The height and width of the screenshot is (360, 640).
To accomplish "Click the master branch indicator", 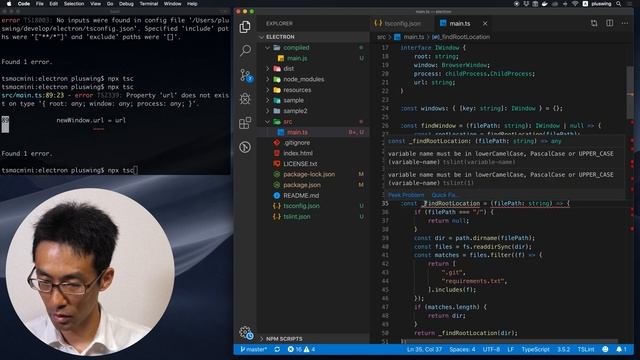I will (x=253, y=349).
